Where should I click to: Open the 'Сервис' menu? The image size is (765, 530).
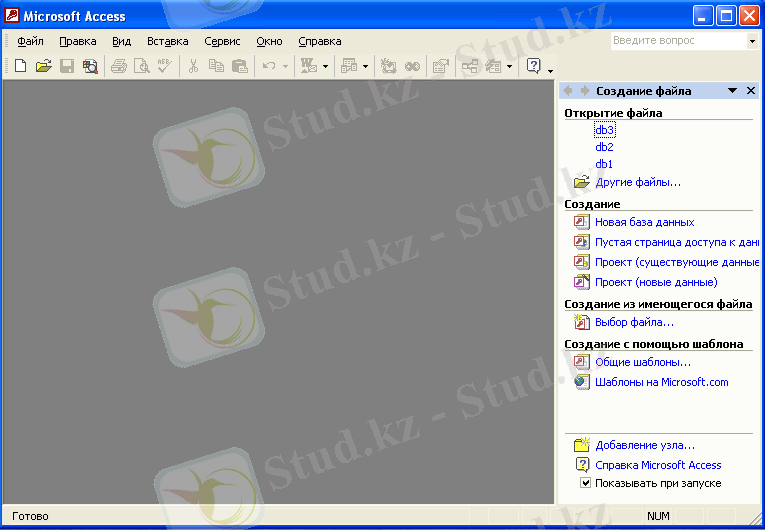point(222,41)
